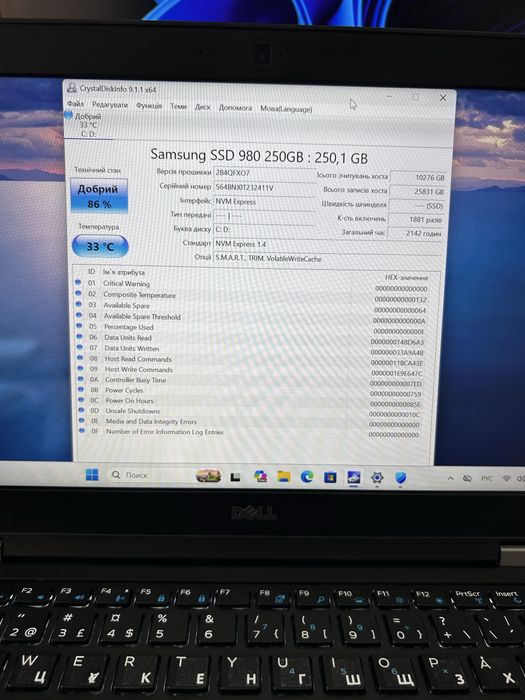Click the CrystalDiskInfo title bar icon

[71, 88]
